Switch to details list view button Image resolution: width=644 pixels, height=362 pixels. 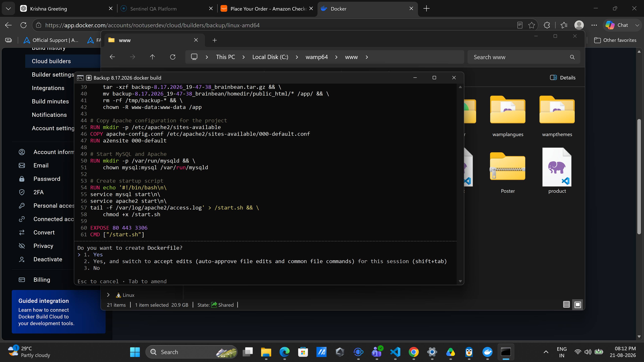coord(566,305)
